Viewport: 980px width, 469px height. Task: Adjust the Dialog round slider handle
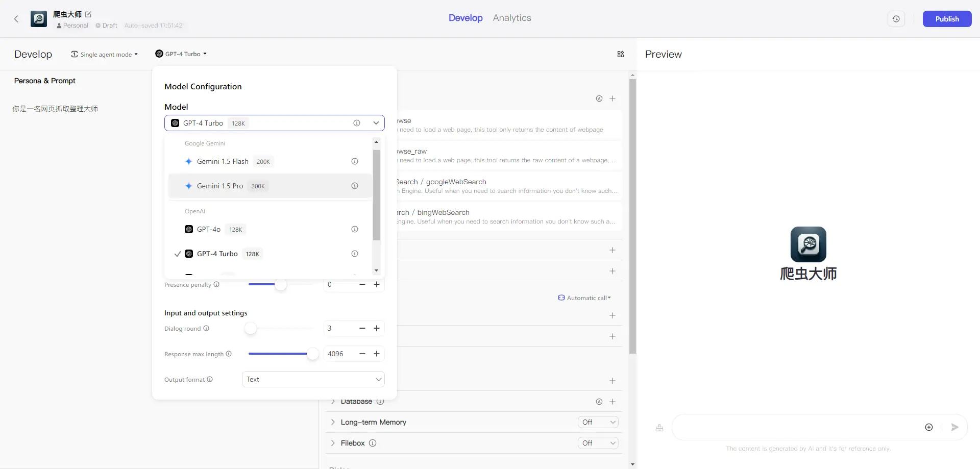(250, 328)
